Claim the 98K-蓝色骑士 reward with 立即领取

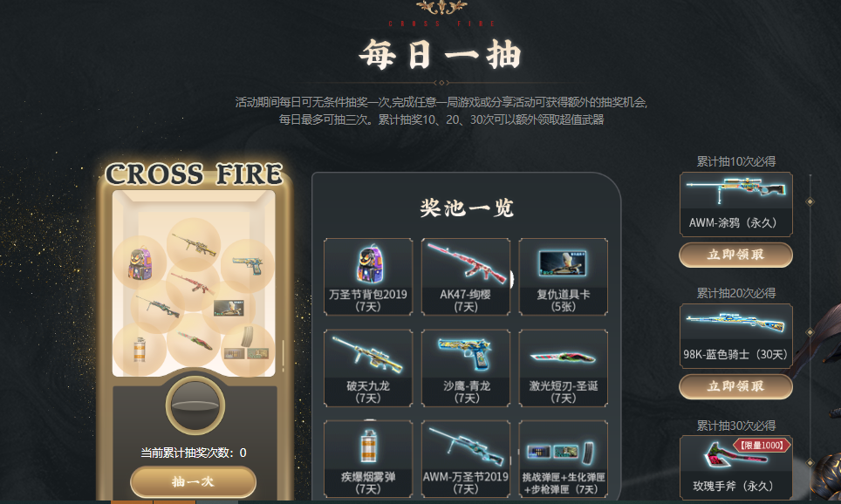coord(735,386)
